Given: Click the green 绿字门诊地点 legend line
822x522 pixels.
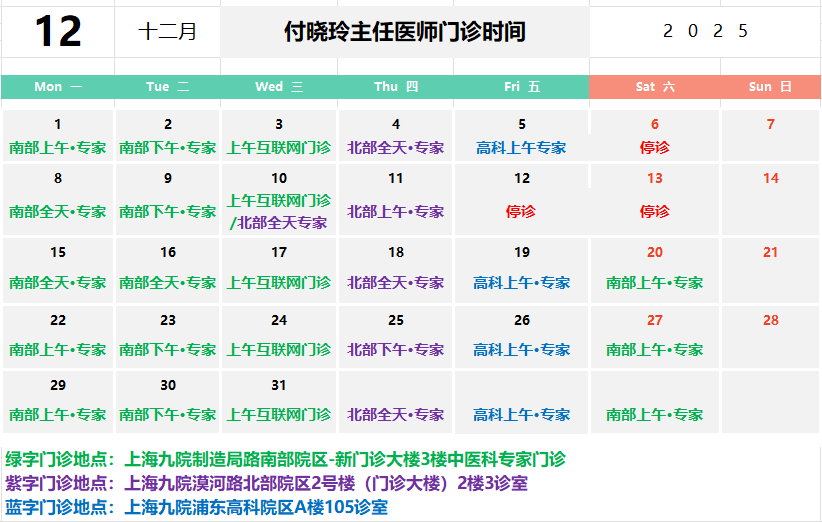Looking at the screenshot, I should 286,460.
